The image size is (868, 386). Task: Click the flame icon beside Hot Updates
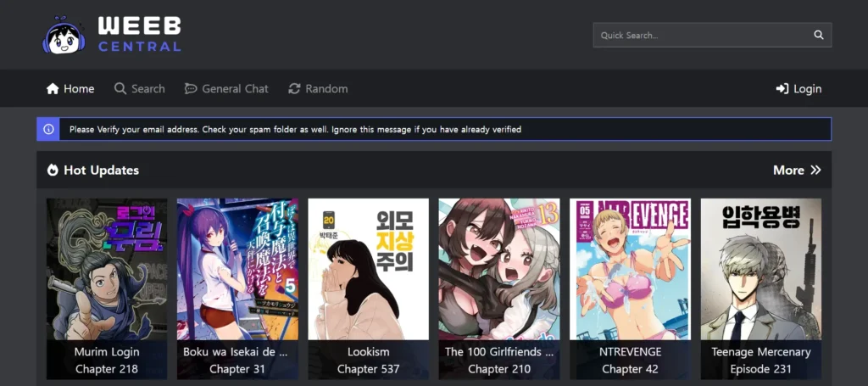point(53,171)
